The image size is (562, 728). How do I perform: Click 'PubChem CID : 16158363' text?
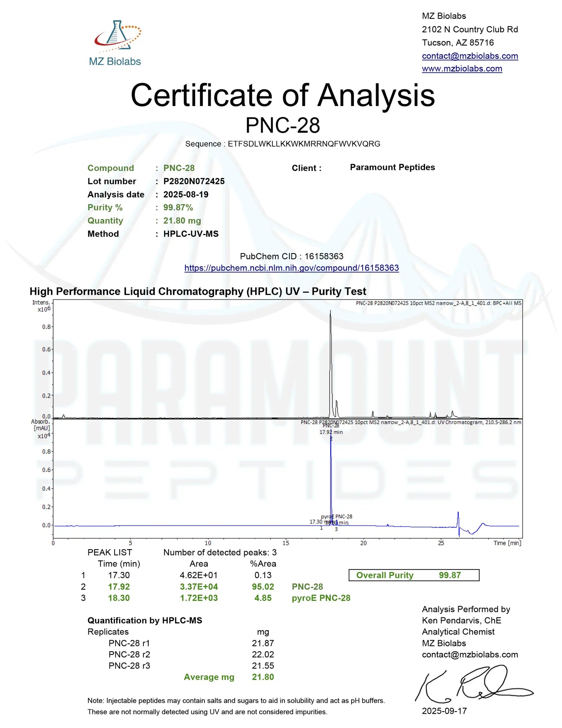291,256
